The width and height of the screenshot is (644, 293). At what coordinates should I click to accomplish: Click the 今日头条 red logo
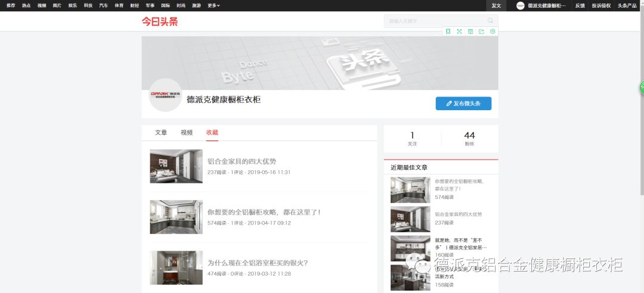(x=160, y=21)
